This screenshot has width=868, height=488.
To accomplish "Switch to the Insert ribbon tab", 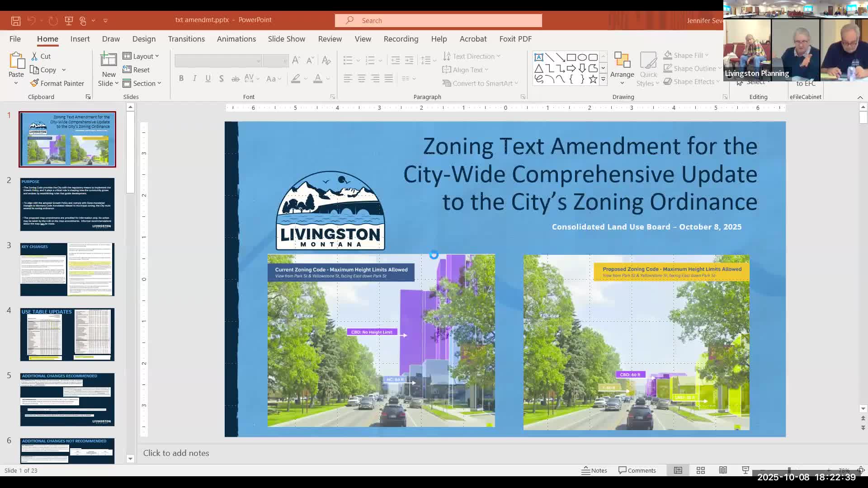I will click(80, 39).
